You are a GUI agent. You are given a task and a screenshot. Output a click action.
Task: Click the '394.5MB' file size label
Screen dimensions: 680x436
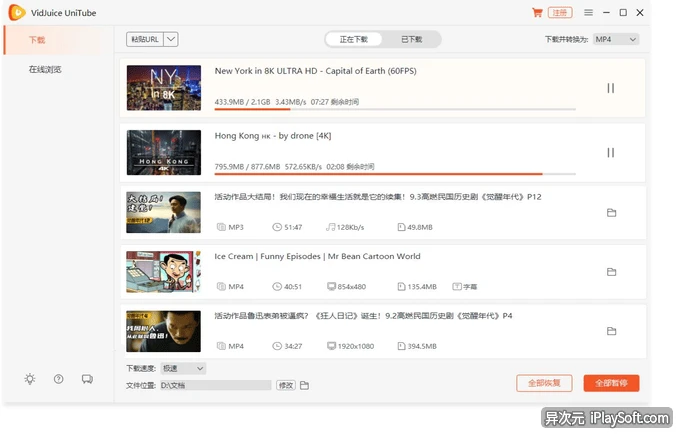[x=422, y=346]
